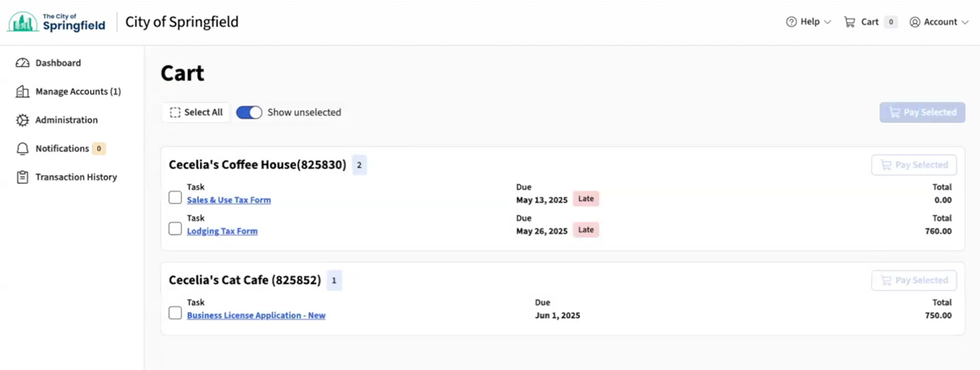The image size is (980, 370).
Task: Click the Manage Accounts building icon
Action: [x=23, y=92]
